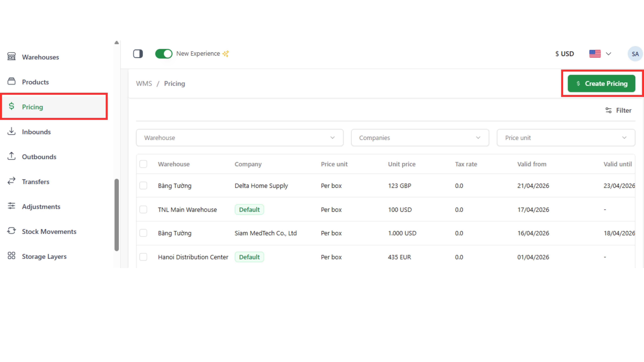Screen dimensions: 644x362
Task: Click the Warehouses store icon in sidebar
Action: point(11,56)
